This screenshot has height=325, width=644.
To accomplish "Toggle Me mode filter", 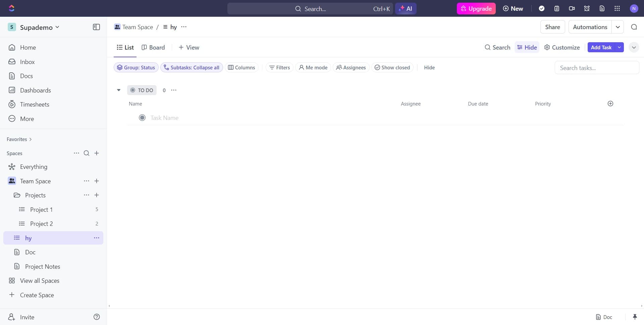I will point(313,68).
